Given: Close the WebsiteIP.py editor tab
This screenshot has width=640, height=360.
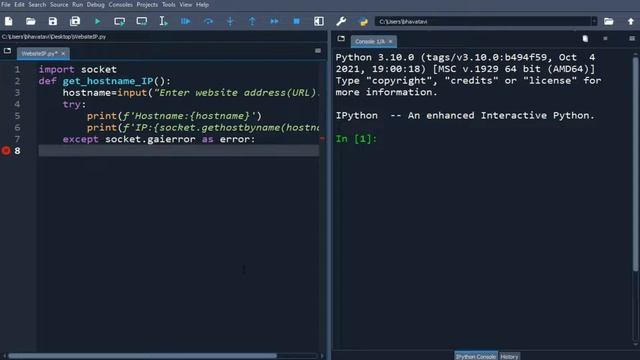Looking at the screenshot, I should click(x=63, y=53).
